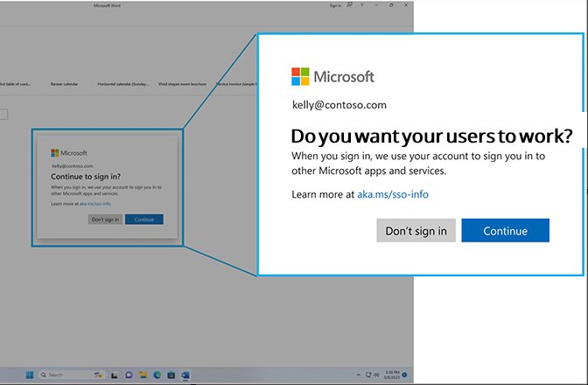Click Don't sign in in the small Word dialog
The image size is (588, 385).
coord(105,220)
